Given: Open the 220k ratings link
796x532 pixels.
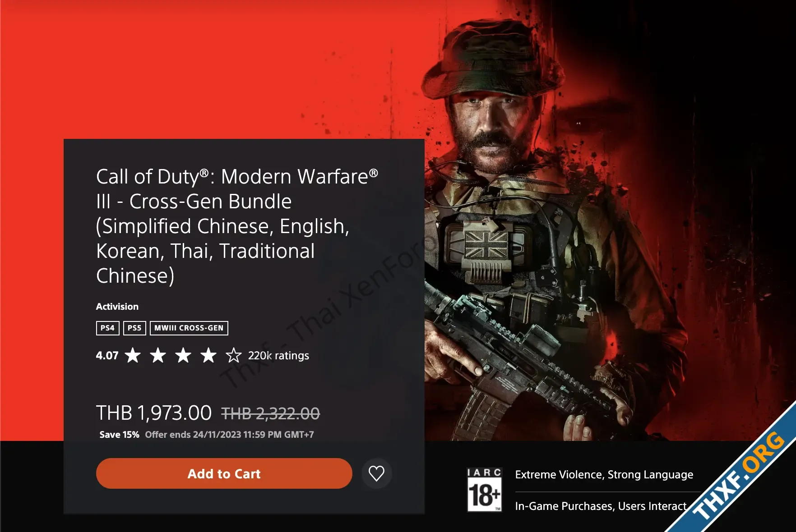Looking at the screenshot, I should pos(278,356).
